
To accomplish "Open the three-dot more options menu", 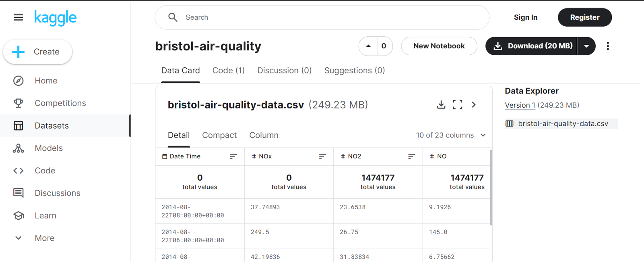I will pyautogui.click(x=608, y=46).
